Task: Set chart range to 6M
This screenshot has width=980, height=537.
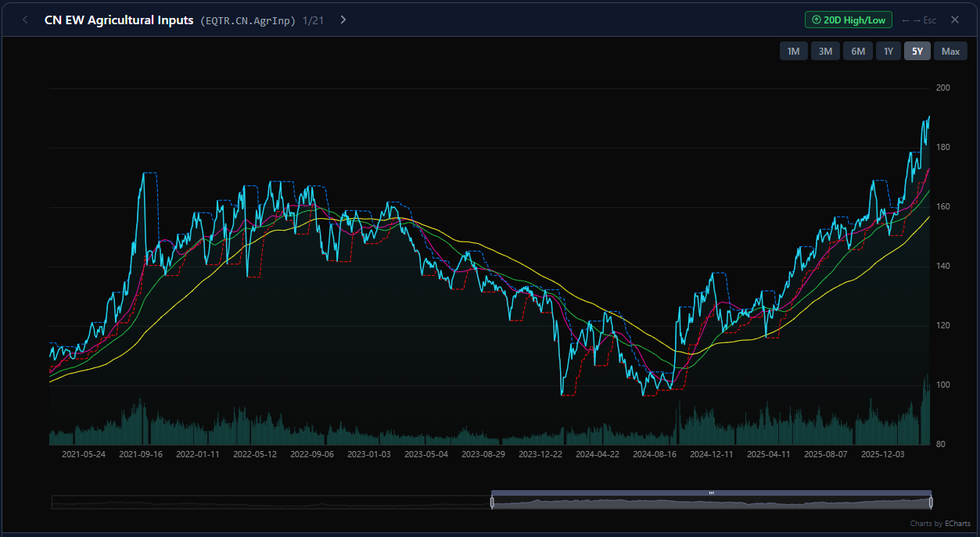Action: pos(857,51)
